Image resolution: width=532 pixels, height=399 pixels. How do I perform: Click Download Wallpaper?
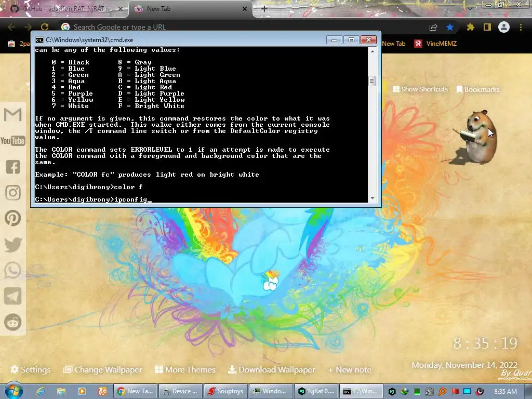coord(271,369)
